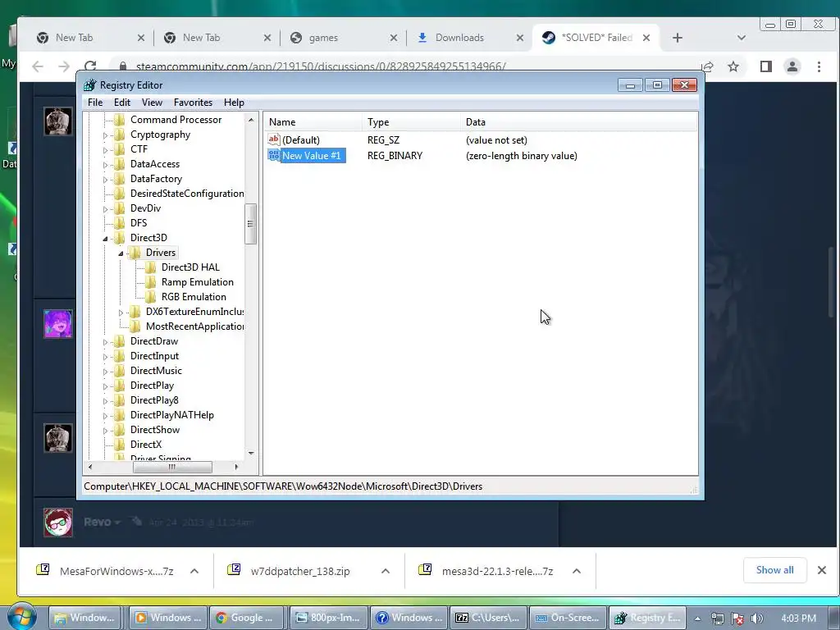This screenshot has width=840, height=630.
Task: Open the tab search dropdown in Chrome
Action: (742, 38)
